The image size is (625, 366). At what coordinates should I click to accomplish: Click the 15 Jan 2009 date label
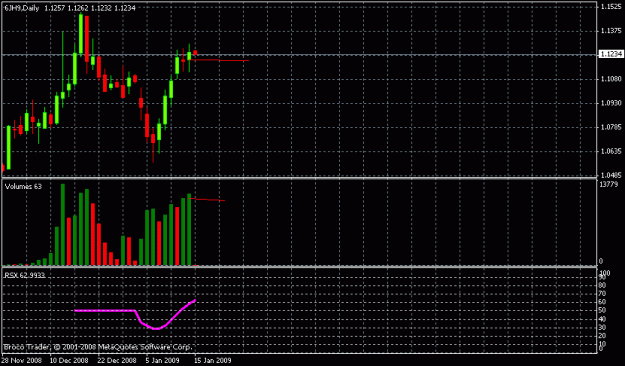point(212,360)
